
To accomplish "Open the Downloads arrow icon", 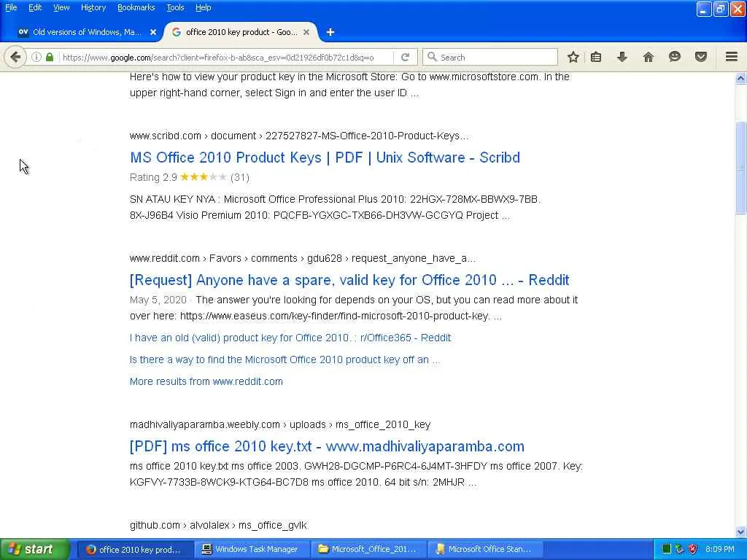I will click(622, 57).
